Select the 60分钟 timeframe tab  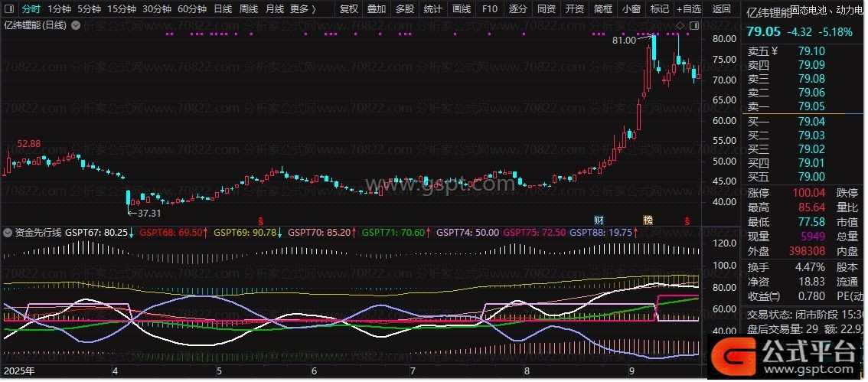pyautogui.click(x=191, y=9)
